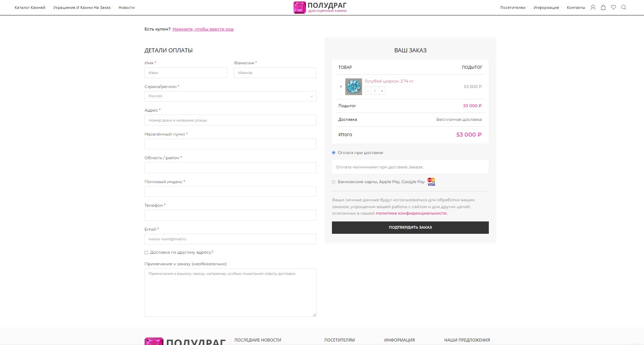Focus the Фамилия input field
Screen dimensions: 644x345
pyautogui.click(x=275, y=73)
